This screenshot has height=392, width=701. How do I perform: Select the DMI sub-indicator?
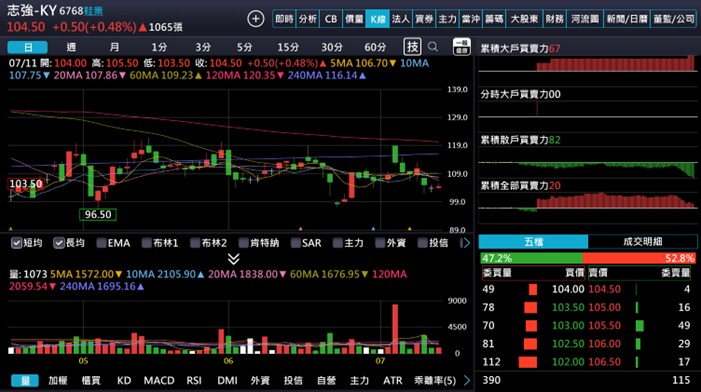tap(227, 380)
